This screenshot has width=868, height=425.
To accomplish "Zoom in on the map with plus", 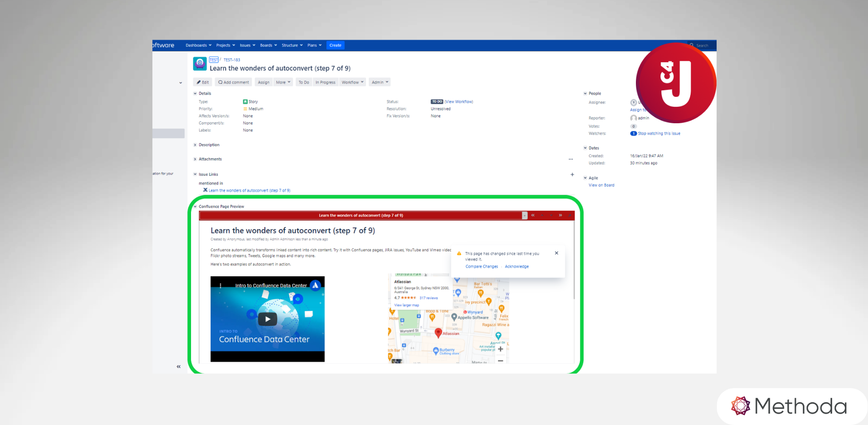I will (501, 349).
